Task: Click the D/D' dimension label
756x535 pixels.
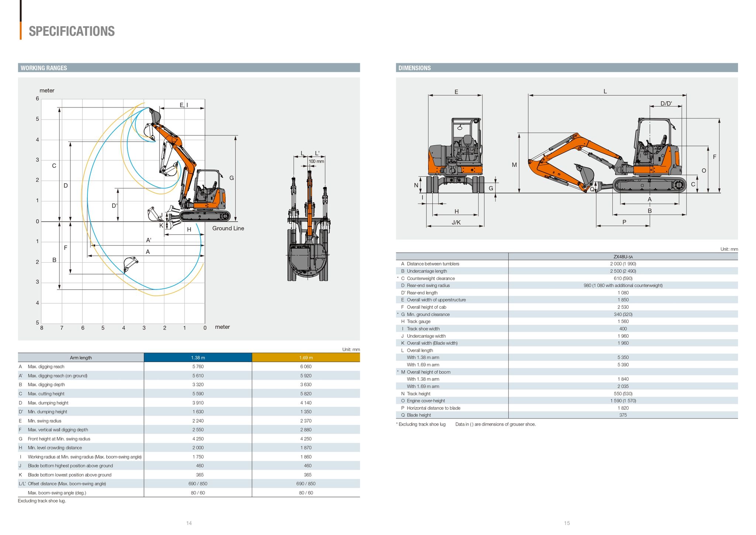Action: (x=666, y=104)
